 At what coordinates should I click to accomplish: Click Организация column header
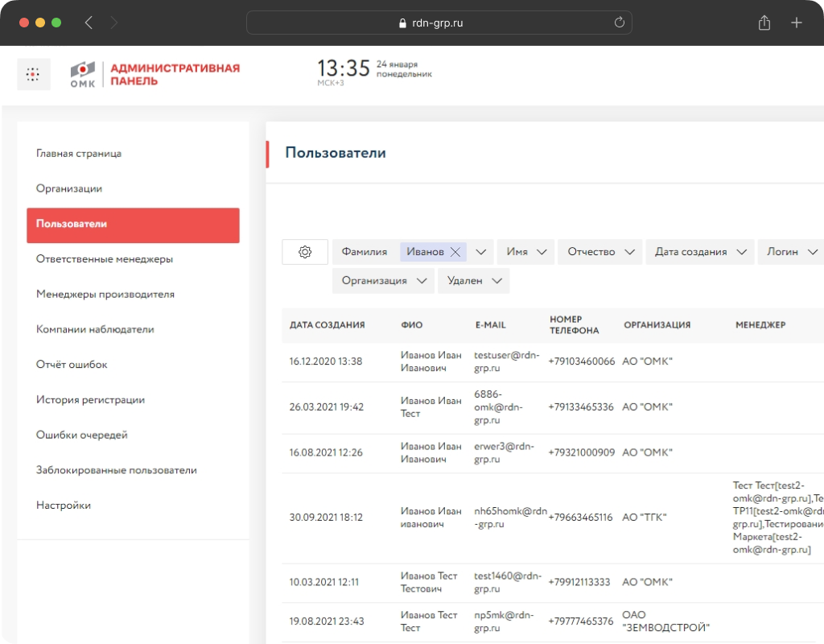tap(657, 325)
